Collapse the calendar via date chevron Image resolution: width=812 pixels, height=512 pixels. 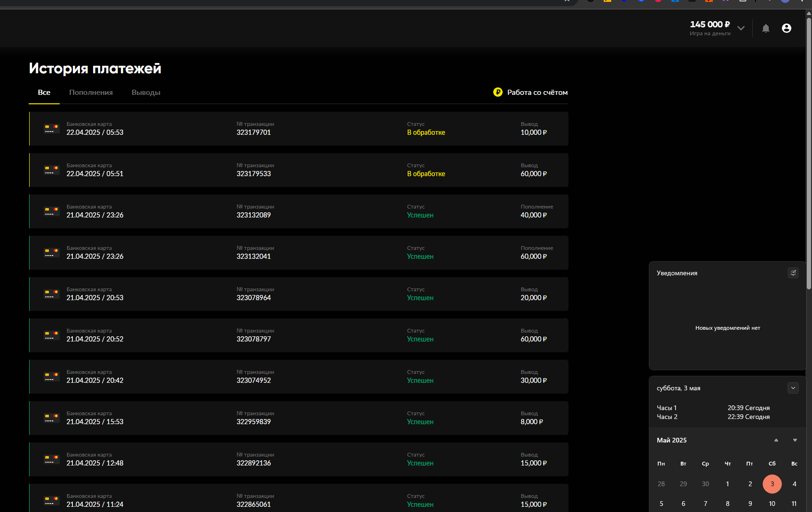click(x=793, y=388)
